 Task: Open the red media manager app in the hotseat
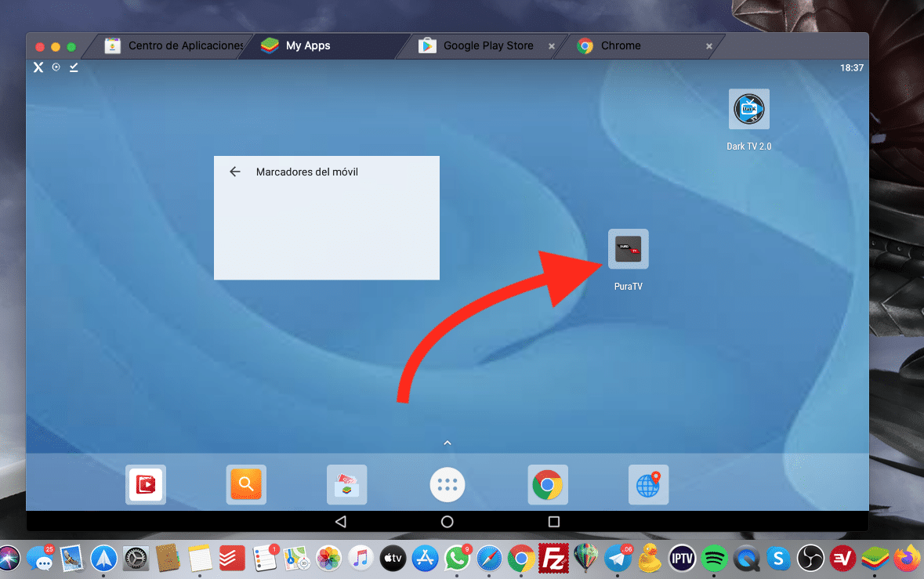146,484
